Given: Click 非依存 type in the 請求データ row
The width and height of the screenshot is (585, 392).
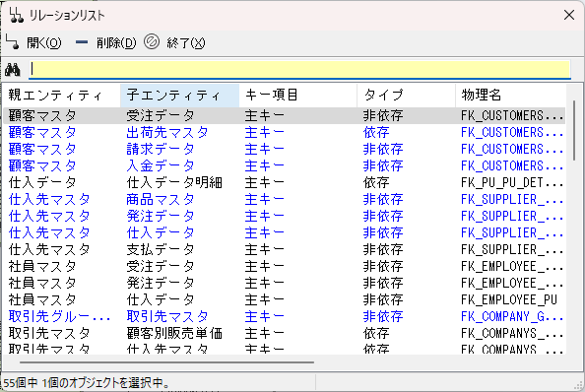Looking at the screenshot, I should pos(383,149).
